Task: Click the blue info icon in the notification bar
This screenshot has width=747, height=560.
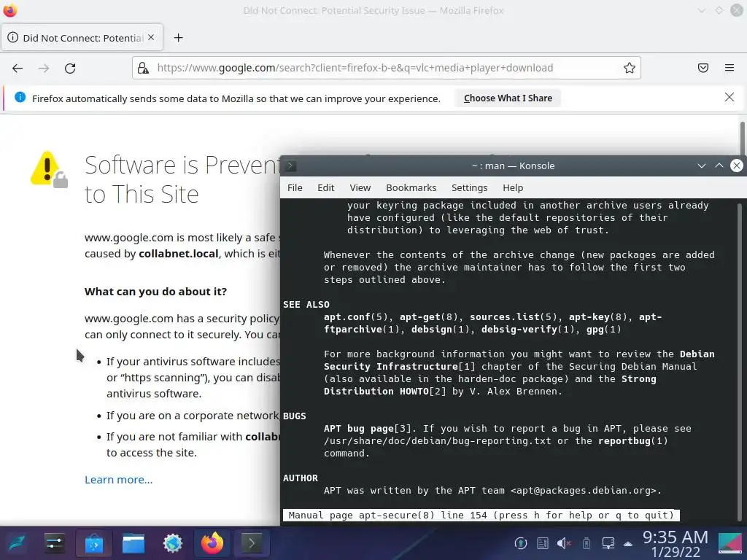Action: 20,97
